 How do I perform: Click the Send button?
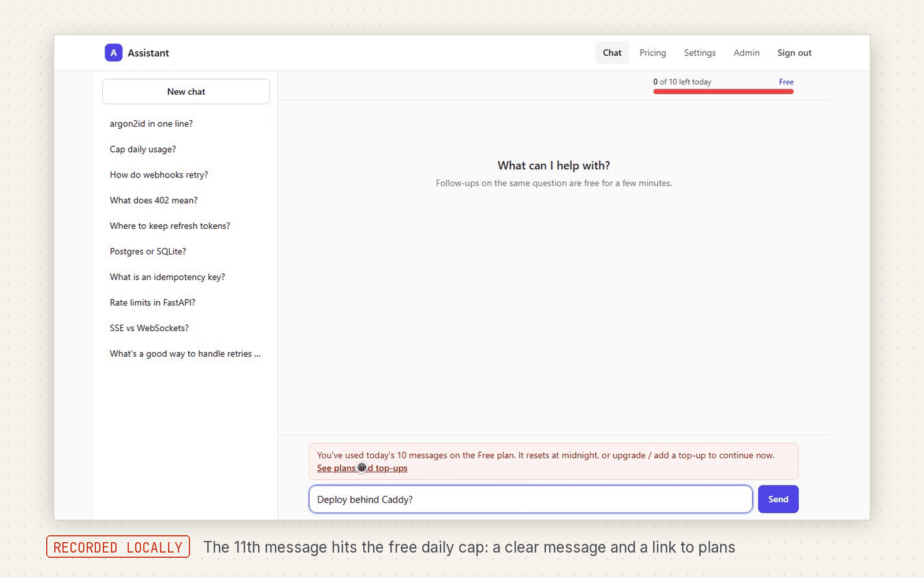point(778,499)
